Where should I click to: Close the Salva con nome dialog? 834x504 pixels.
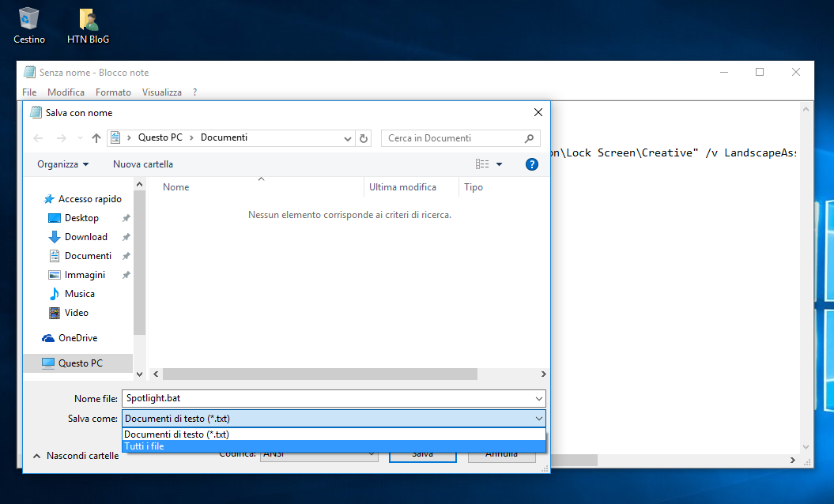[x=538, y=112]
